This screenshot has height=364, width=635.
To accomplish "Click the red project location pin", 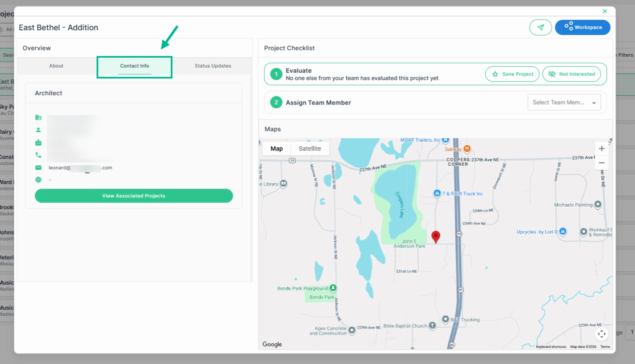I will (x=436, y=237).
